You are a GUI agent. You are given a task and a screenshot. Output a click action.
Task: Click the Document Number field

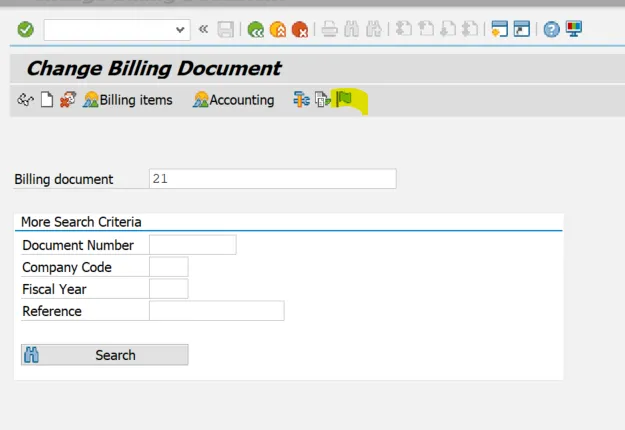click(x=193, y=245)
